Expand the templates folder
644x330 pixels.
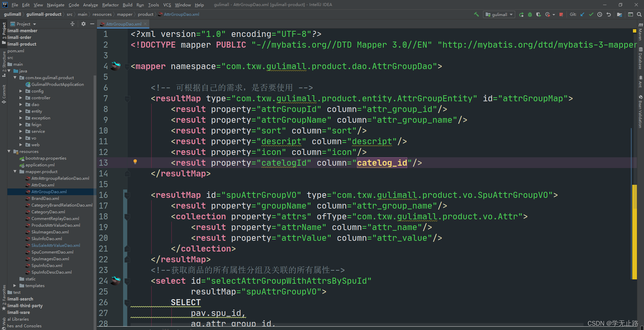tap(15, 286)
